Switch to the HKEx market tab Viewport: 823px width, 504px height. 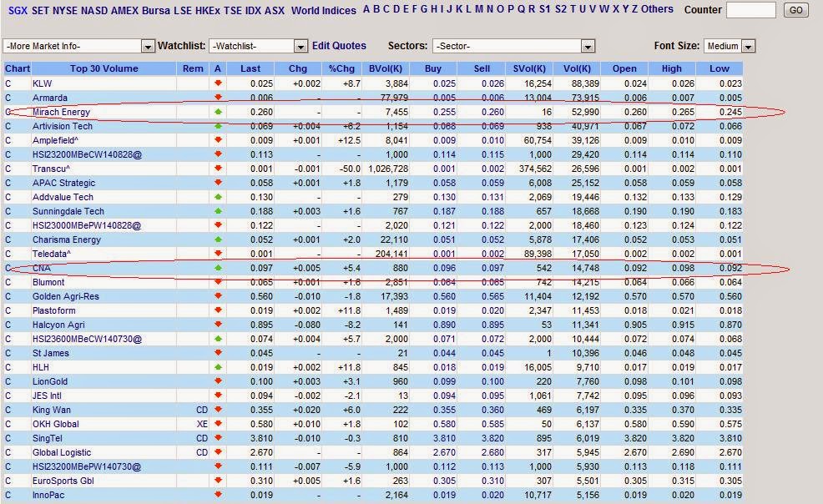coord(207,10)
